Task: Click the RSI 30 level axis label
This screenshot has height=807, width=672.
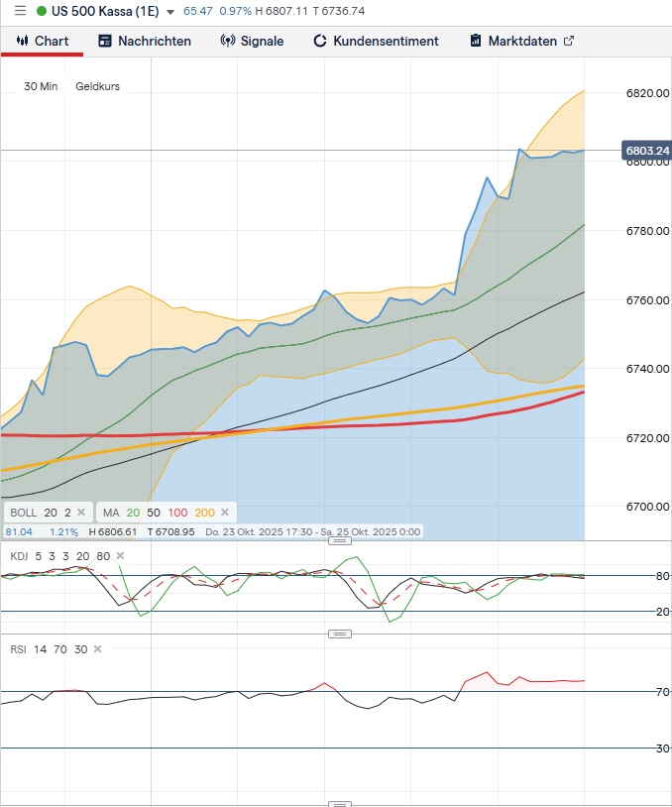Action: [663, 749]
